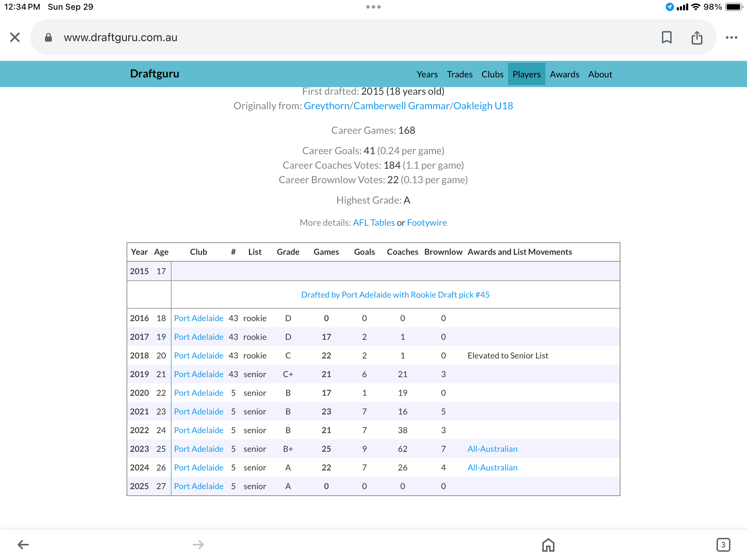
Task: Open Port Adelaide link in 2023 row
Action: [x=199, y=449]
